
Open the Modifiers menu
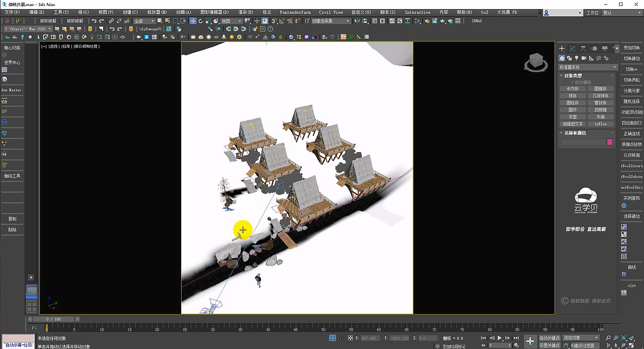(x=157, y=12)
